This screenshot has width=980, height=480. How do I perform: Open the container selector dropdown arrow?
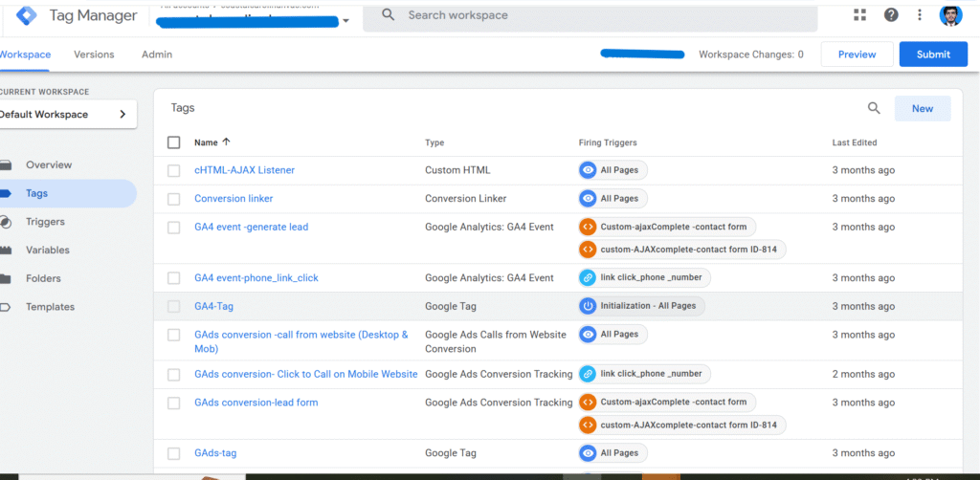(x=345, y=21)
